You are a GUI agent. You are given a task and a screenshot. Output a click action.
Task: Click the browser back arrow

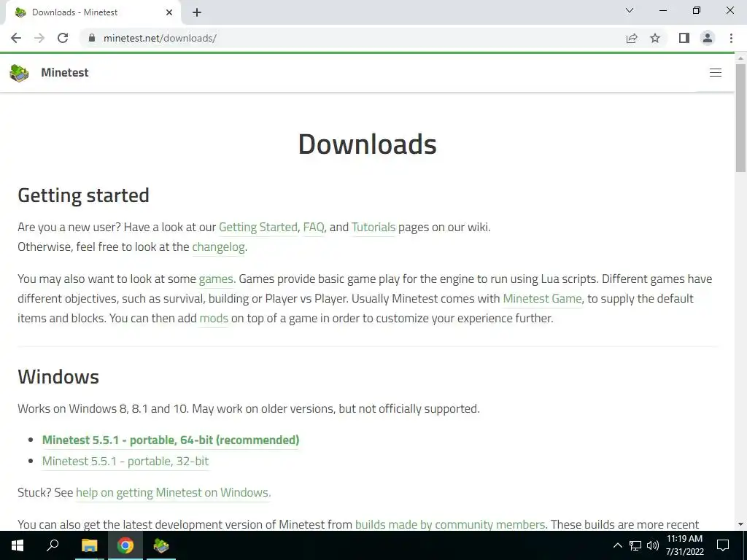(x=16, y=38)
